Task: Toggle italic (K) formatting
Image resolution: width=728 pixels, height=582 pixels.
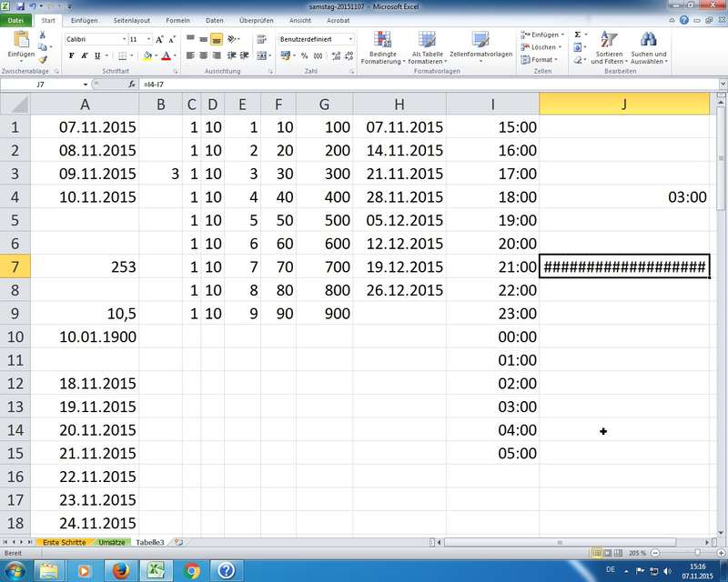Action: (84, 55)
